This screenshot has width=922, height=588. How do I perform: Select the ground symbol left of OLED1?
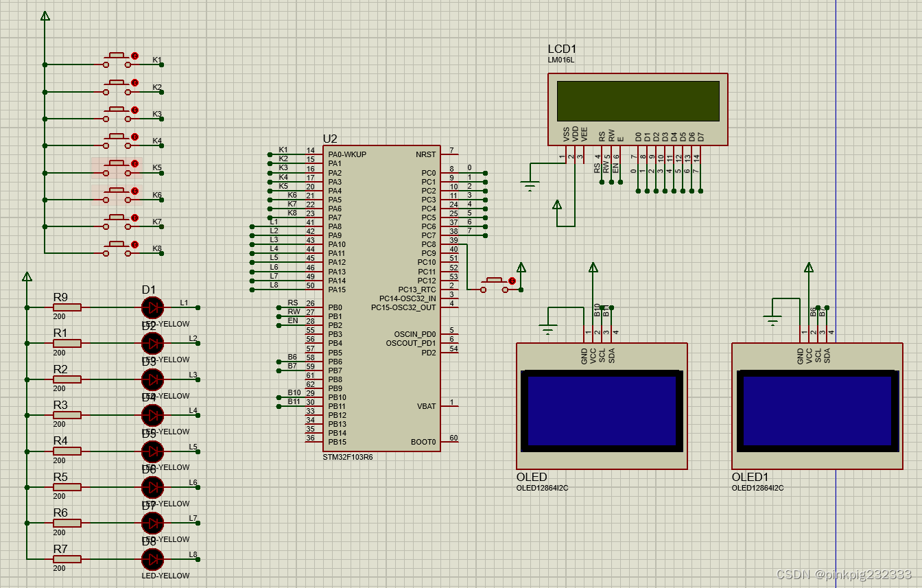(x=773, y=320)
